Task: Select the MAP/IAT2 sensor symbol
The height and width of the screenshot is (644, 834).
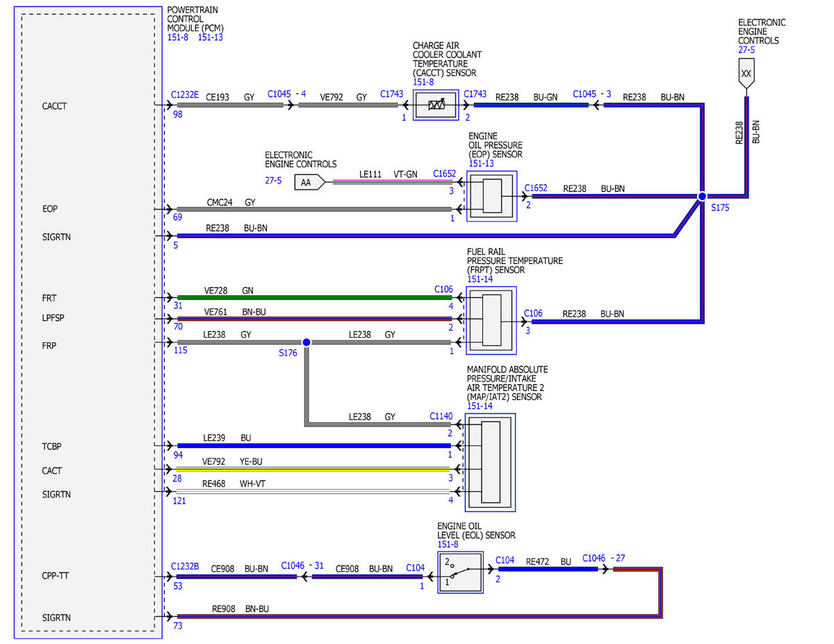Action: (x=491, y=463)
